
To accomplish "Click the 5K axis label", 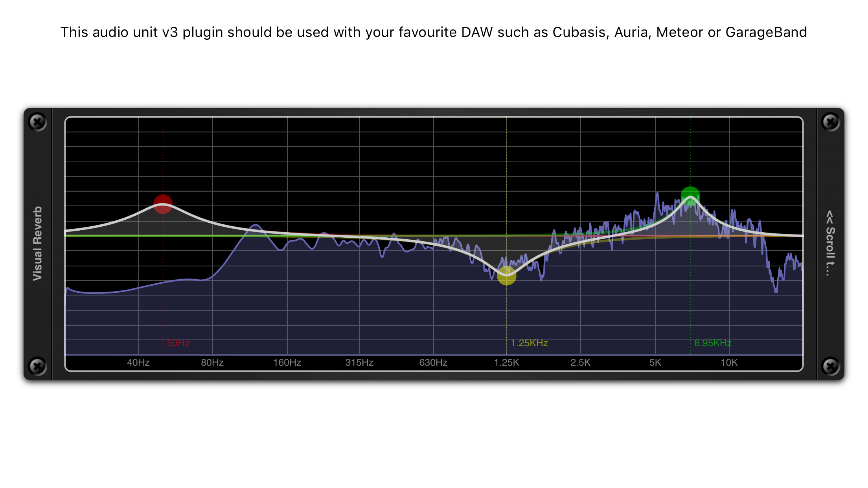I will point(655,362).
